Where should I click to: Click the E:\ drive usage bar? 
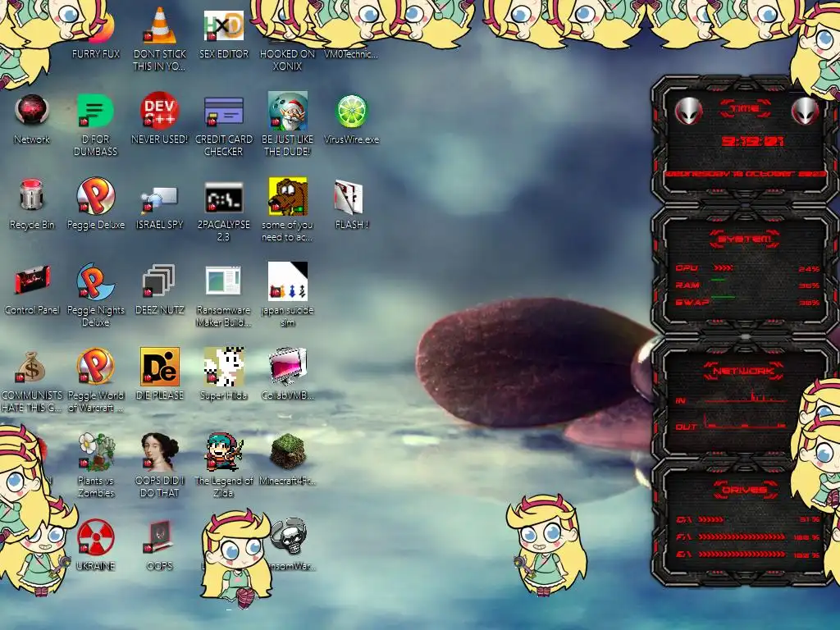click(x=742, y=554)
